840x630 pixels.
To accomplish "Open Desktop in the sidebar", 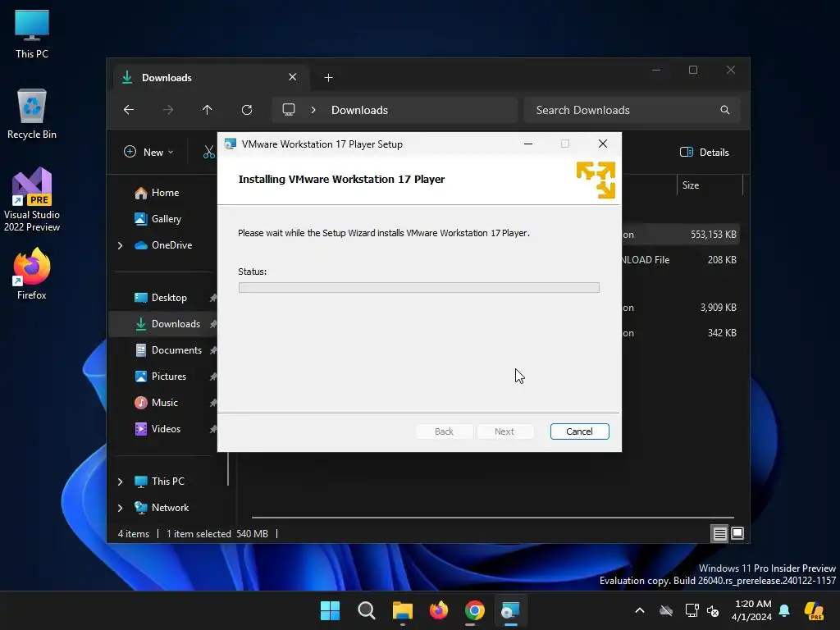I will (x=169, y=298).
